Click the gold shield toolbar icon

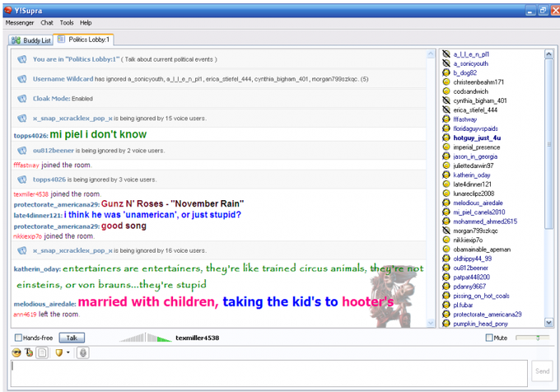59,353
